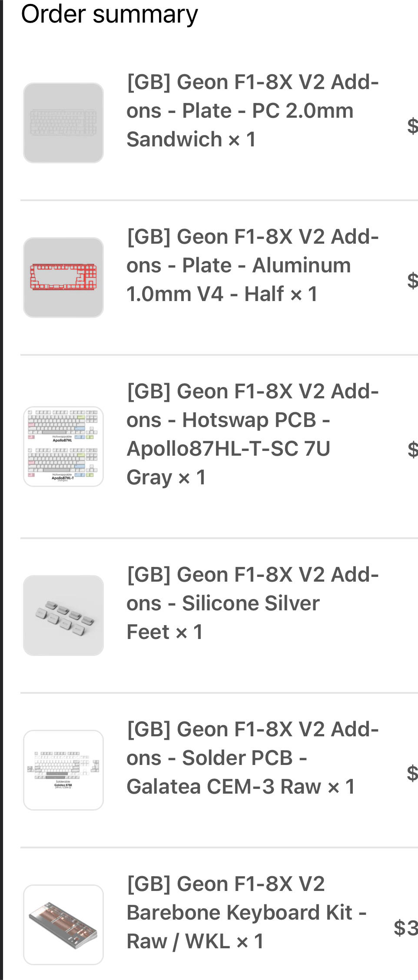Click the Silicone Silver Feet product image
The image size is (418, 980).
pyautogui.click(x=63, y=616)
